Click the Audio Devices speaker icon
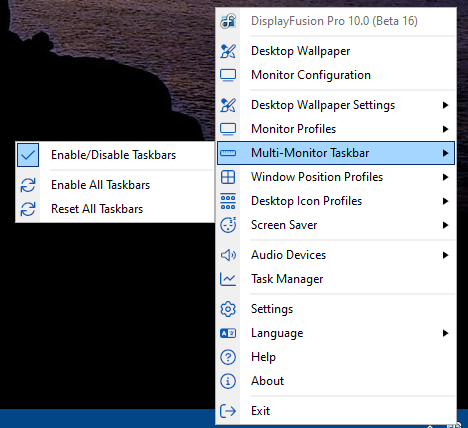 (228, 255)
